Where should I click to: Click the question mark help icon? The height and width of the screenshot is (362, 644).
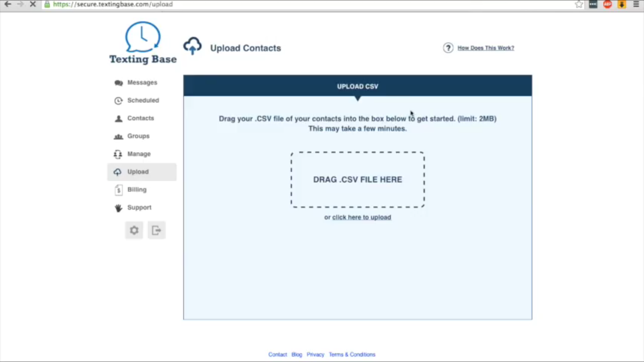[x=448, y=48]
